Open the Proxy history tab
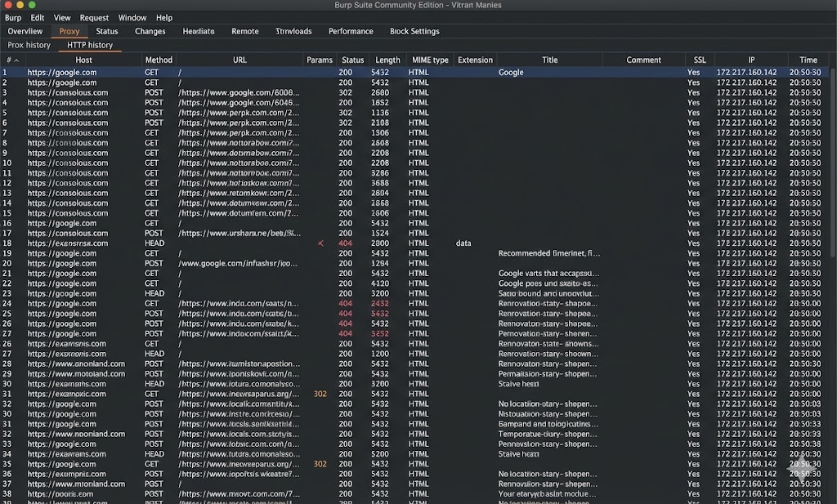The width and height of the screenshot is (837, 504). [29, 45]
